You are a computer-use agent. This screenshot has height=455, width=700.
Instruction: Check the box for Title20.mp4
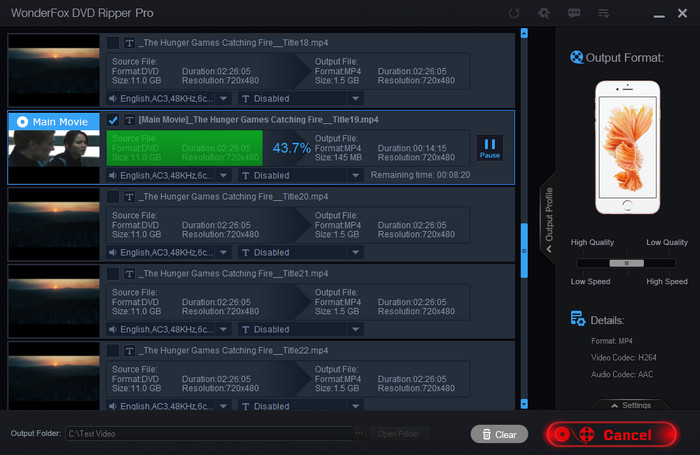coord(113,197)
